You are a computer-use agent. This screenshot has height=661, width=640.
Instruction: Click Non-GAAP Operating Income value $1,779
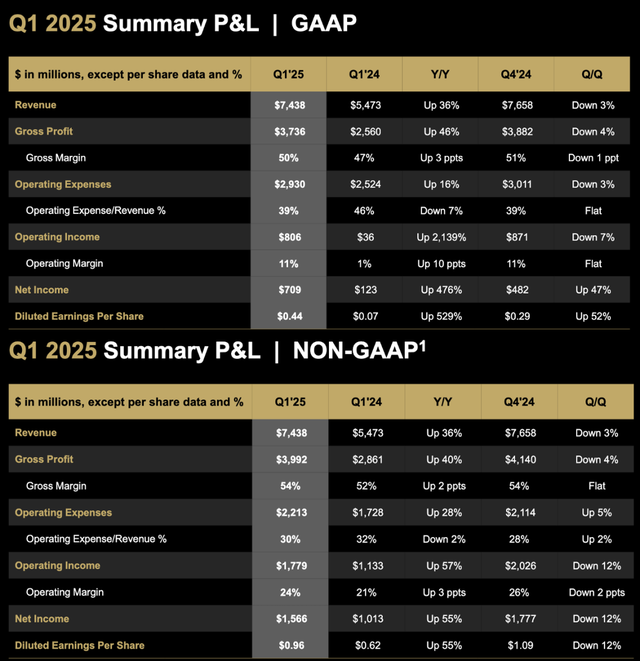287,566
